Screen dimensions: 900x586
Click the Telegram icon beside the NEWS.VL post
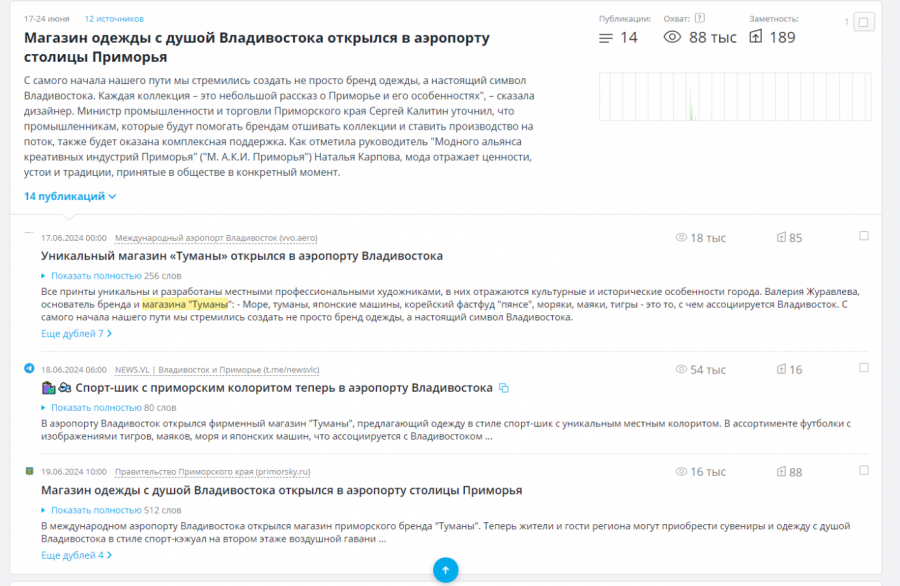click(x=29, y=368)
